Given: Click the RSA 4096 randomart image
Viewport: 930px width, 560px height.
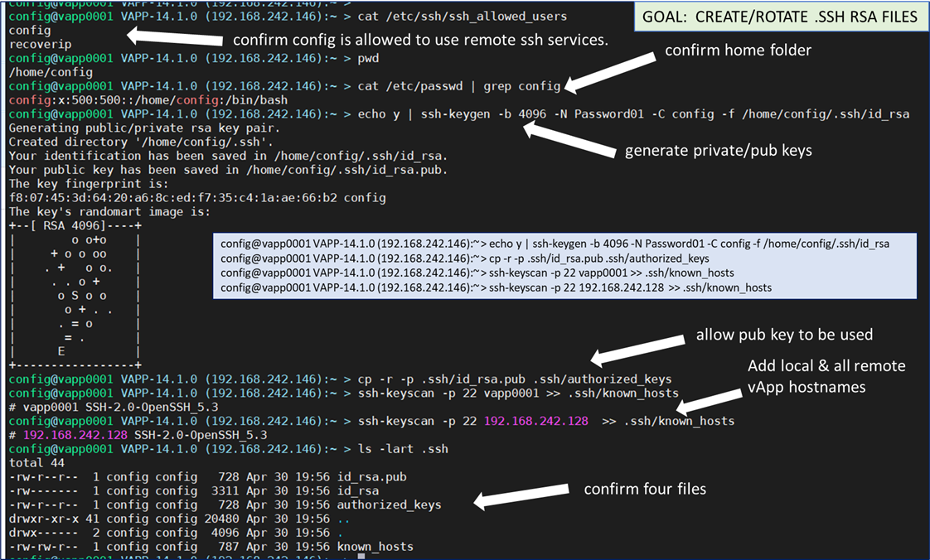Looking at the screenshot, I should pyautogui.click(x=75, y=297).
